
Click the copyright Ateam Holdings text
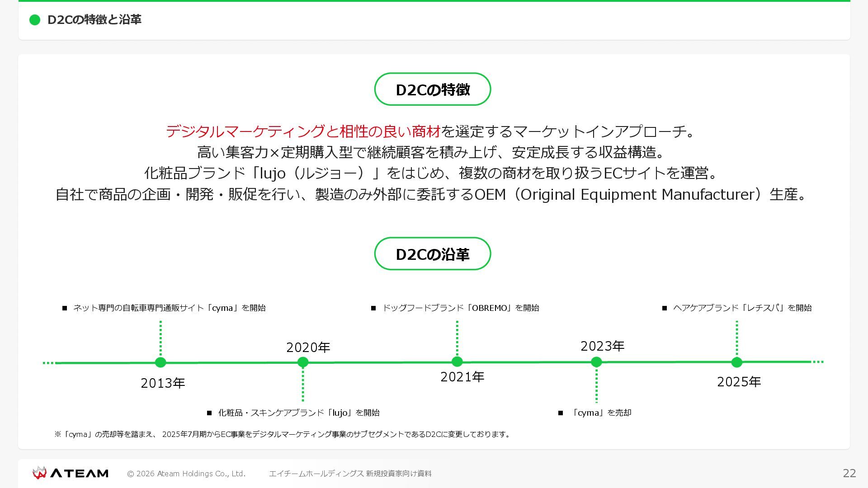pos(186,474)
